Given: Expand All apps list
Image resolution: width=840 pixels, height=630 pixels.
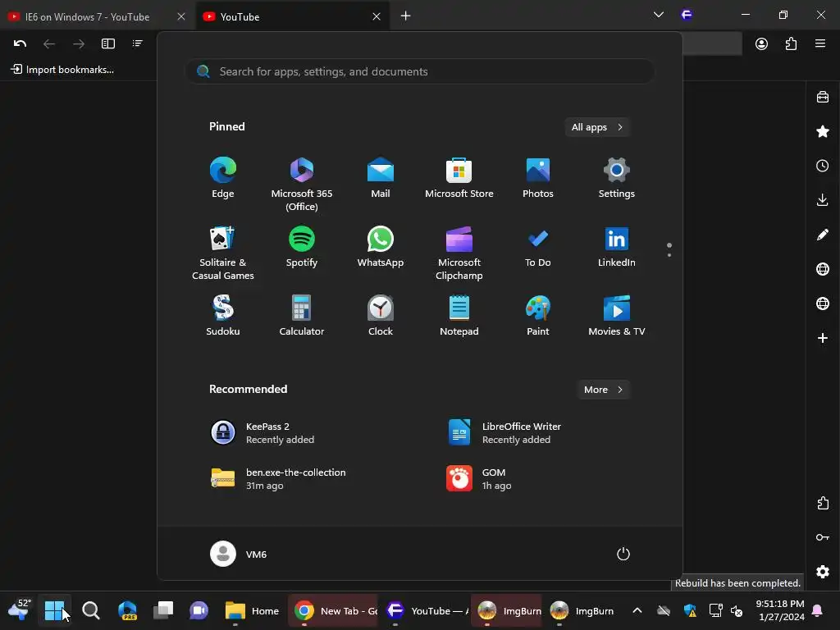Looking at the screenshot, I should click(597, 127).
